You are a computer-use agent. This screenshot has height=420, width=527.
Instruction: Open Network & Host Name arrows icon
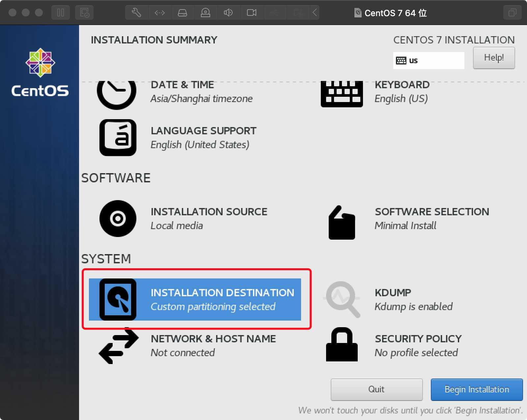[x=119, y=346]
